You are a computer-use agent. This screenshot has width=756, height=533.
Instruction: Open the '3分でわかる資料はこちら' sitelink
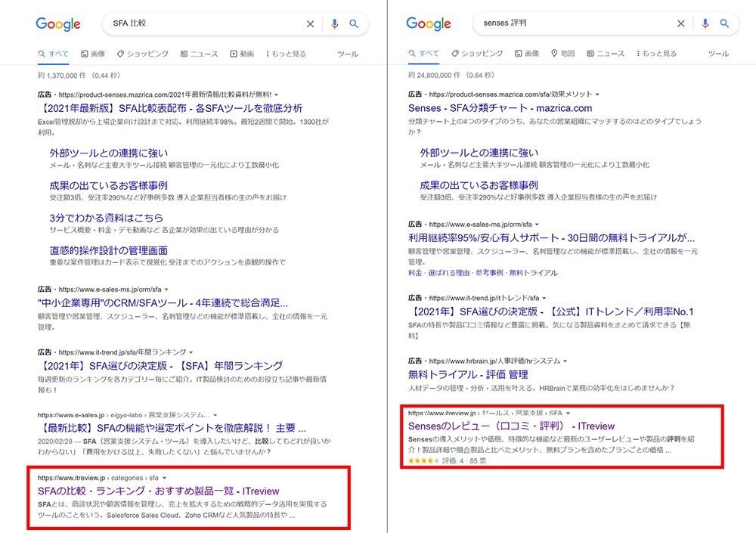pos(106,218)
